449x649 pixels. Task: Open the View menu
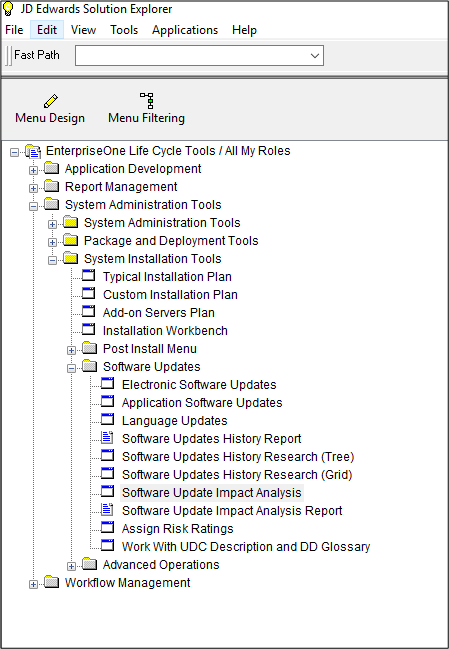point(84,30)
